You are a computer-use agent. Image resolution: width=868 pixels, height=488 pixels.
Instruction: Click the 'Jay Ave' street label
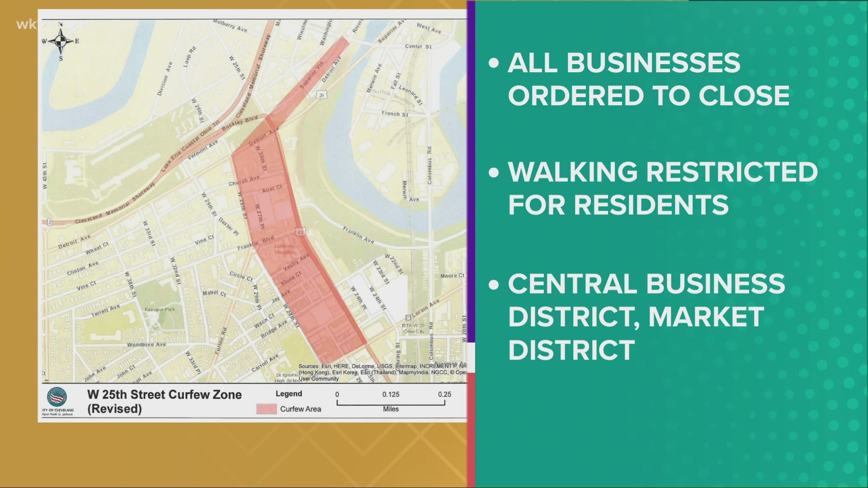[x=281, y=296]
